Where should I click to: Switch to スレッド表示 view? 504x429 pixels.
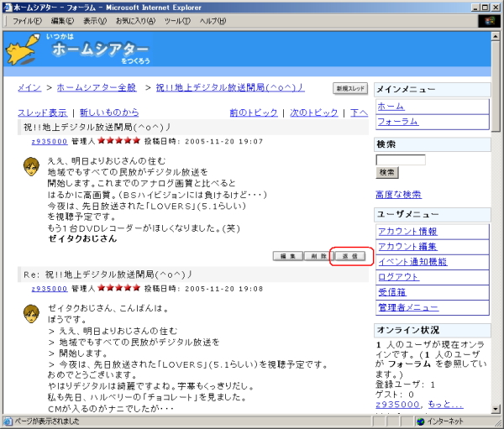pos(43,112)
